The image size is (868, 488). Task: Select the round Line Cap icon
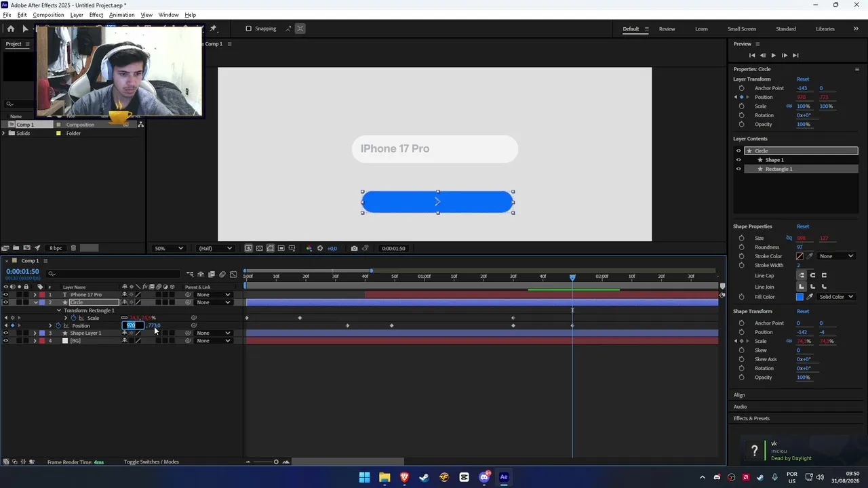click(x=813, y=275)
